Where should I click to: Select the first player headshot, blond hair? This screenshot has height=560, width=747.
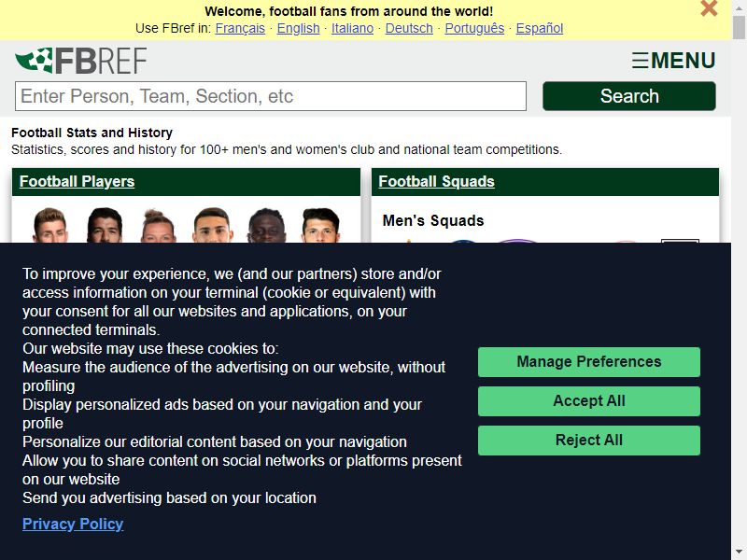coord(50,225)
